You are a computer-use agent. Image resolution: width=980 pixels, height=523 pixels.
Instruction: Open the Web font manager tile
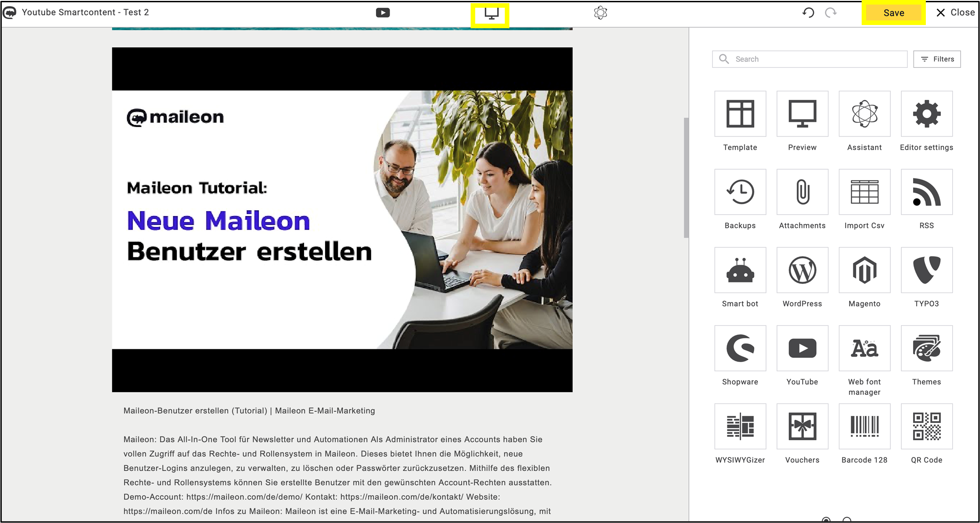(x=864, y=348)
